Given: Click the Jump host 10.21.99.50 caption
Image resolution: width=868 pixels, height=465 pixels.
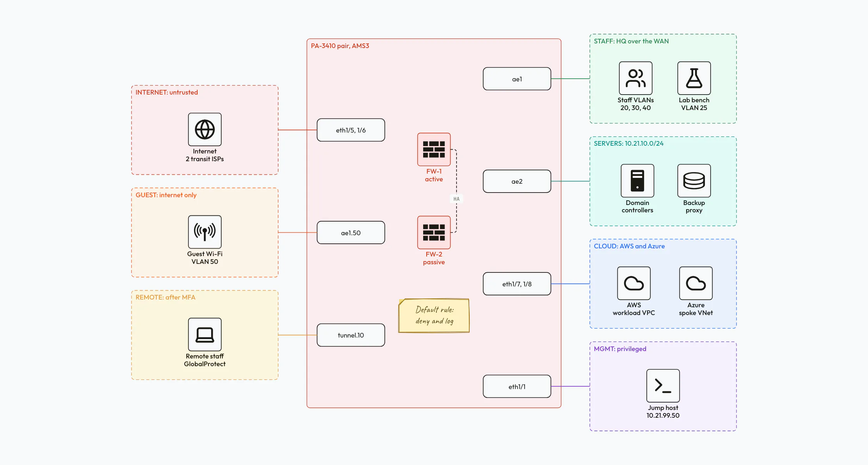Looking at the screenshot, I should pyautogui.click(x=663, y=412).
